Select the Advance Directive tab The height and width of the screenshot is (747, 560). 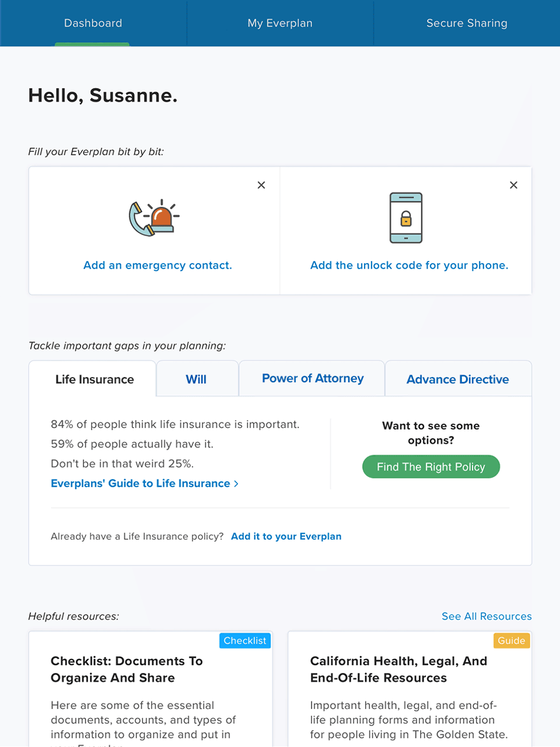458,379
